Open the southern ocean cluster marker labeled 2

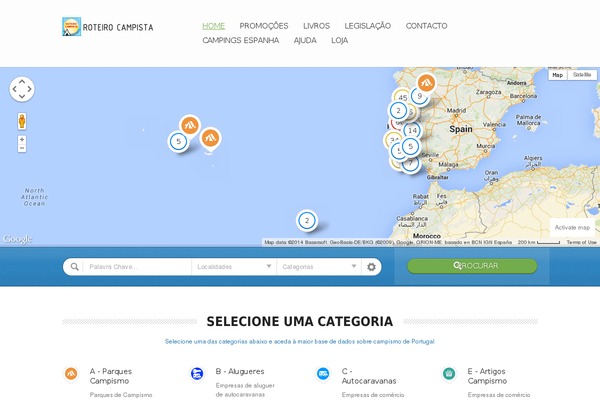click(307, 220)
